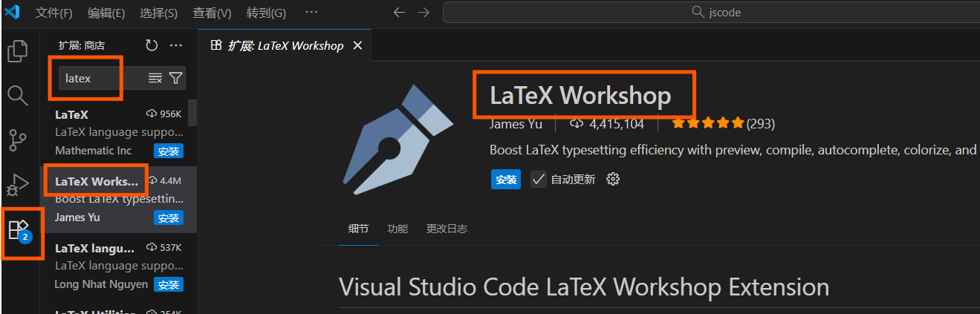Image resolution: width=980 pixels, height=314 pixels.
Task: Open the 查看(V) menu
Action: coord(212,13)
